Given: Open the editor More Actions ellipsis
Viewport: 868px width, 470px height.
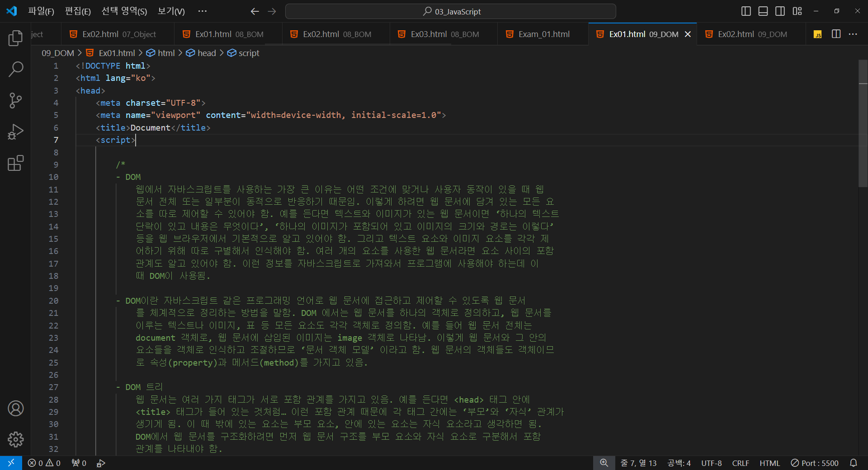Looking at the screenshot, I should (853, 34).
